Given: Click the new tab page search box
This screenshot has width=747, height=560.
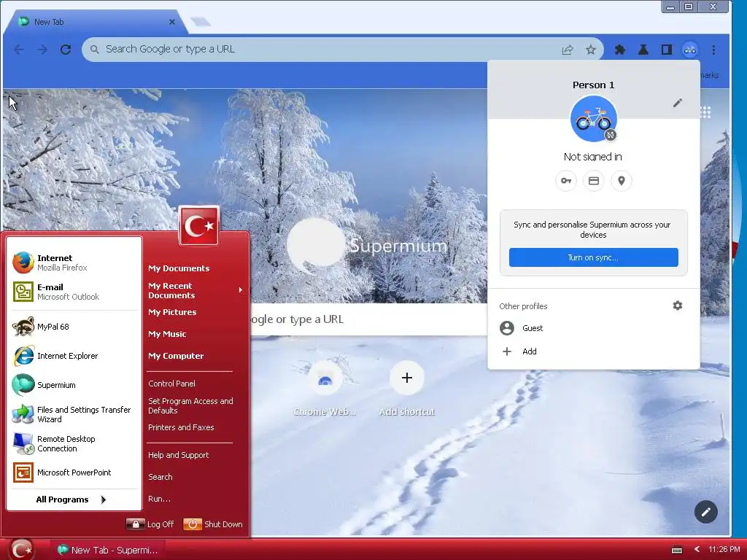Looking at the screenshot, I should pyautogui.click(x=368, y=319).
